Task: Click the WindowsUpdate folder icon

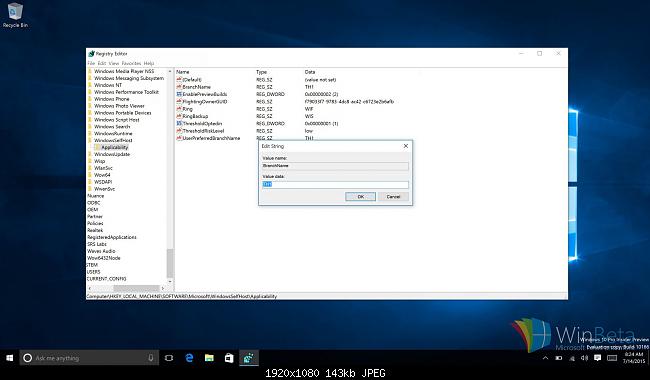Action: [x=90, y=154]
